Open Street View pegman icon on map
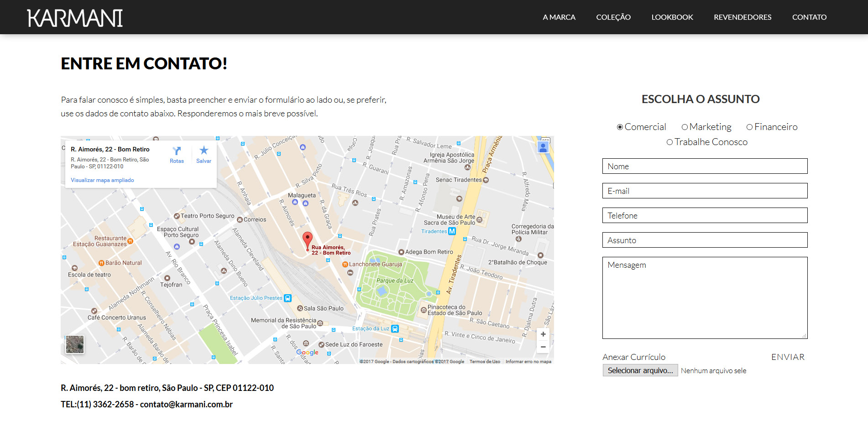The width and height of the screenshot is (868, 442). coord(543,147)
